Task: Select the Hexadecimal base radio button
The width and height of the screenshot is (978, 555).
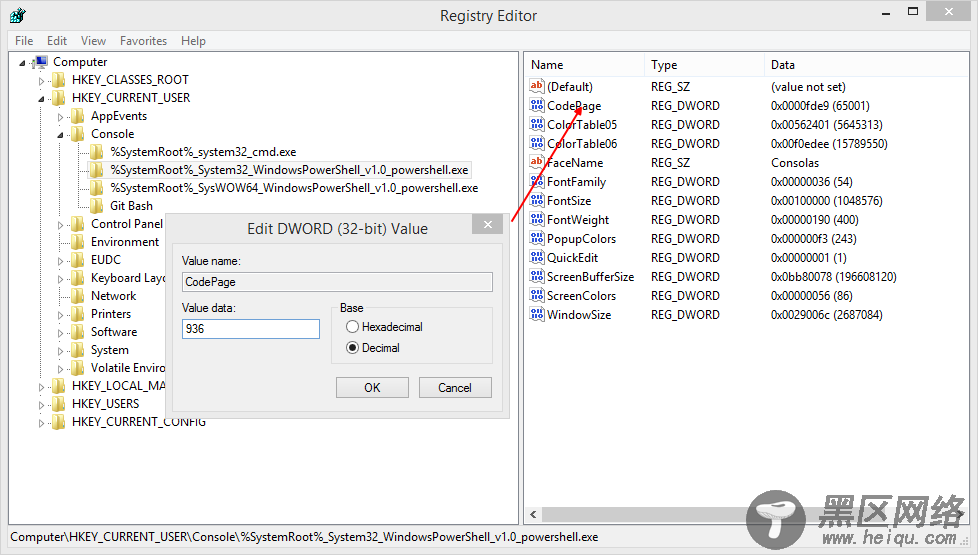Action: 352,327
